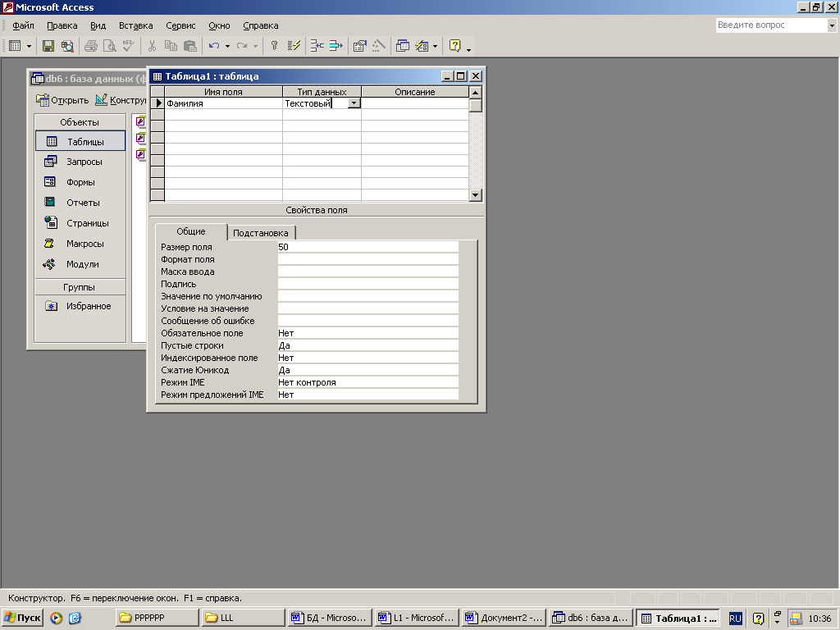Click the Пуск start button
Screen dimensions: 840x630
[22, 618]
